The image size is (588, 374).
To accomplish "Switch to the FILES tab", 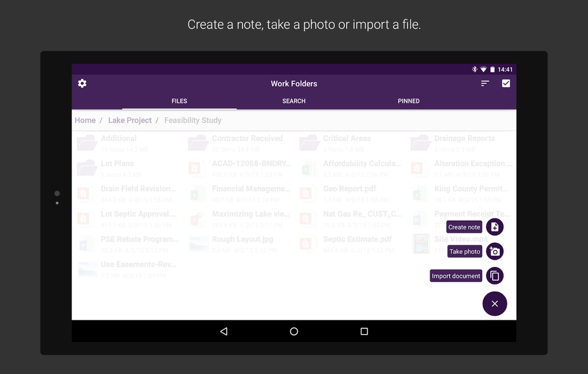I will click(180, 101).
